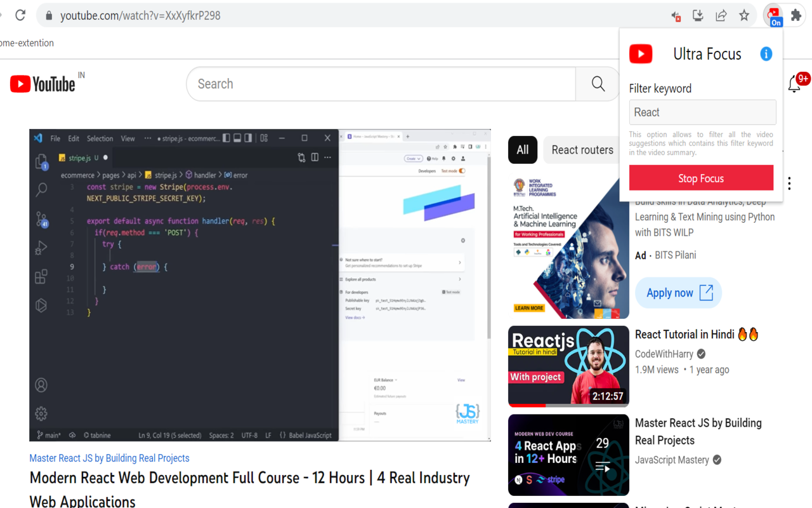Click the install app icon in address bar

pyautogui.click(x=698, y=15)
